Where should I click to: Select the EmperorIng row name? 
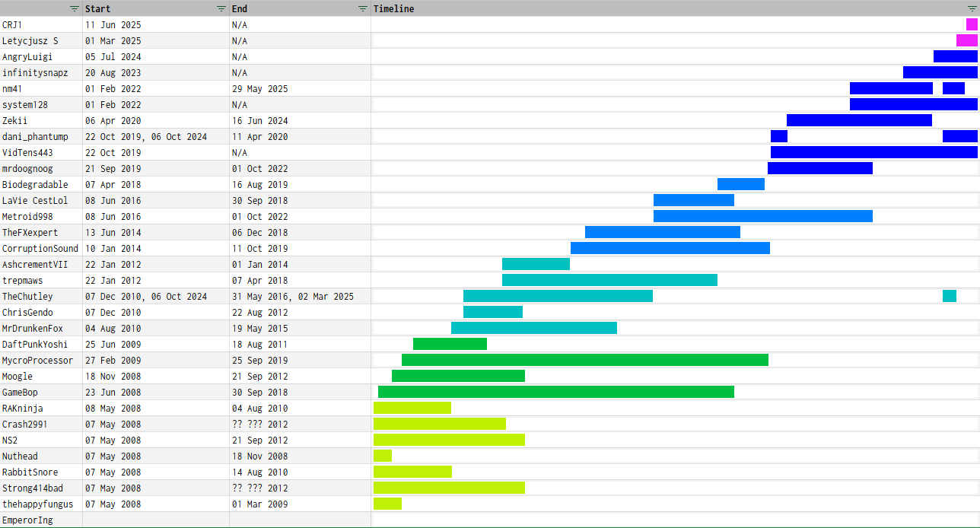(x=28, y=520)
